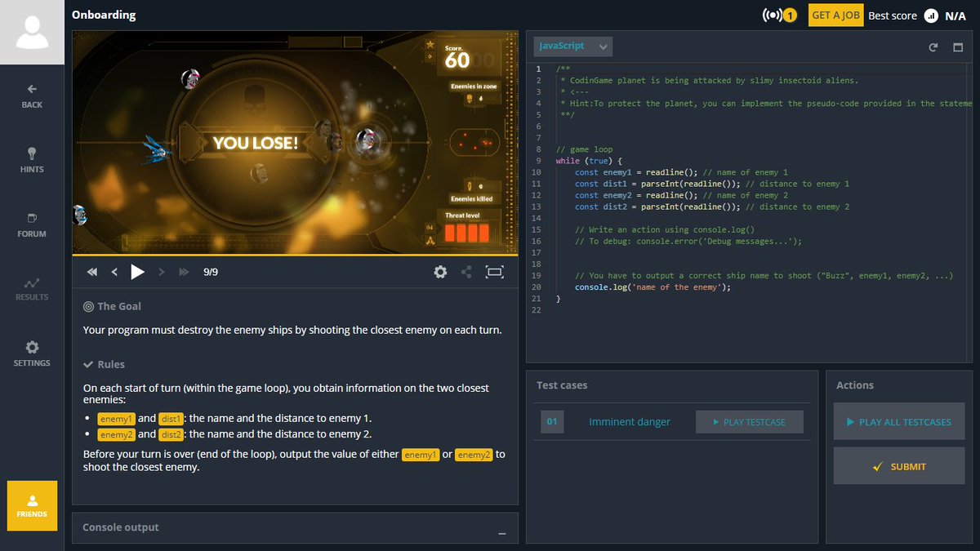Screen dimensions: 980x551
Task: Click the Test cases heading
Action: [562, 385]
